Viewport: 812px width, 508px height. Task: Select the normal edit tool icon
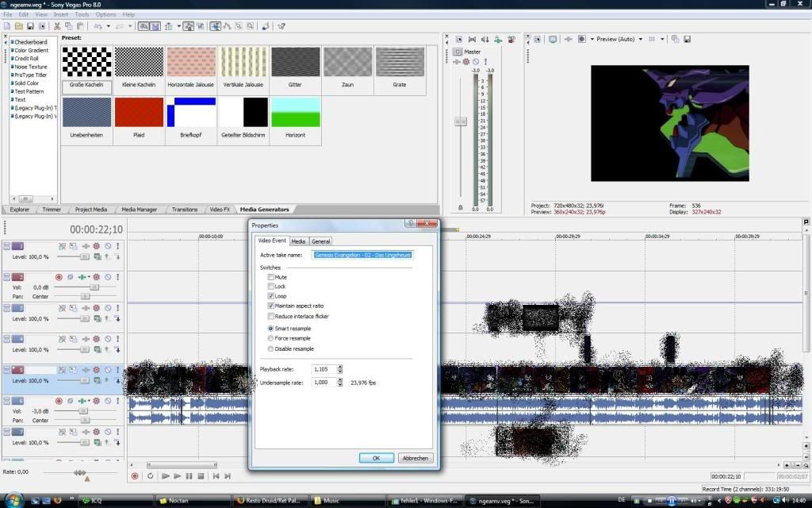(216, 26)
